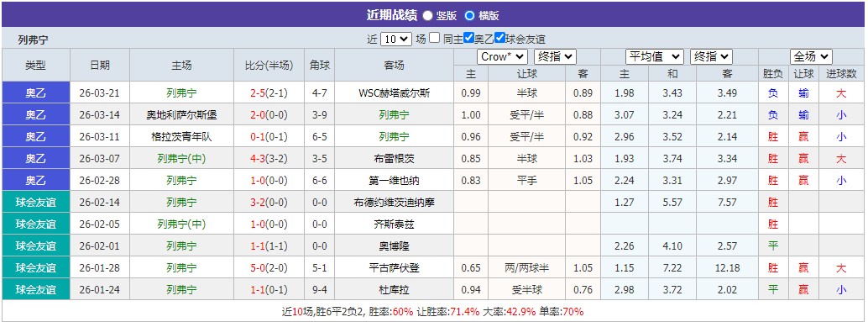
Task: Click the 进球数 column header
Action: pyautogui.click(x=841, y=74)
